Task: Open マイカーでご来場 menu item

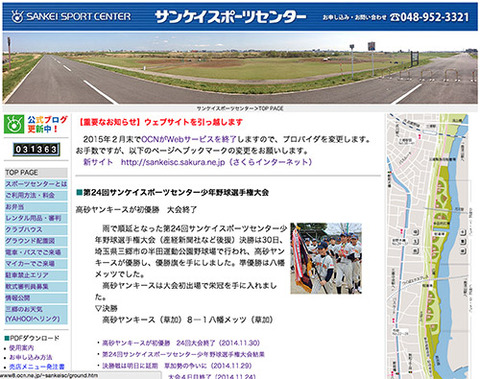Action: point(36,264)
